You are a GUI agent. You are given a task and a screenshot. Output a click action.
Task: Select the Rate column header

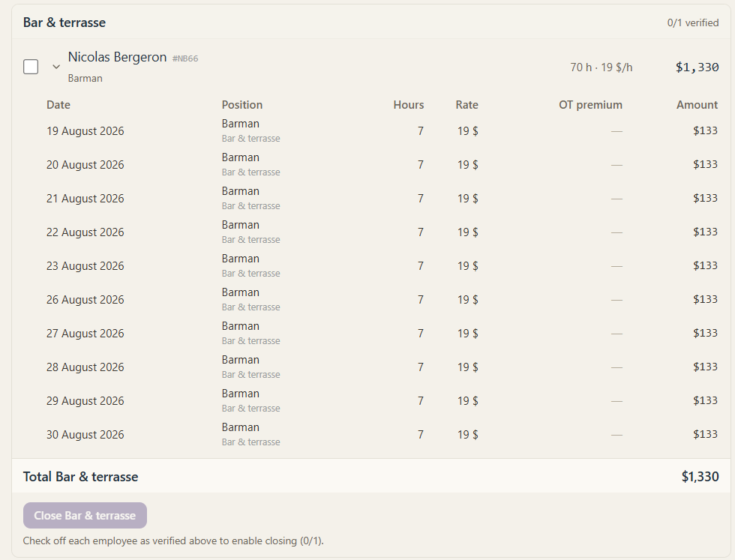tap(466, 105)
